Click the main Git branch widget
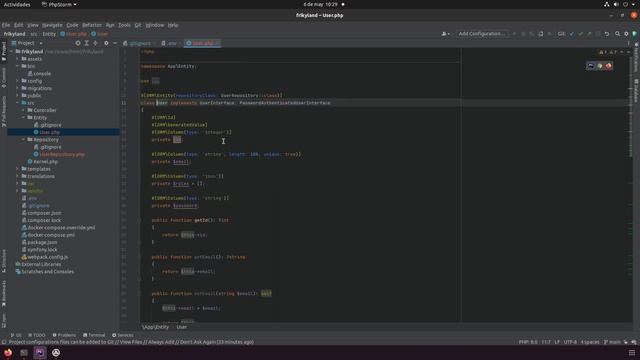 612,342
